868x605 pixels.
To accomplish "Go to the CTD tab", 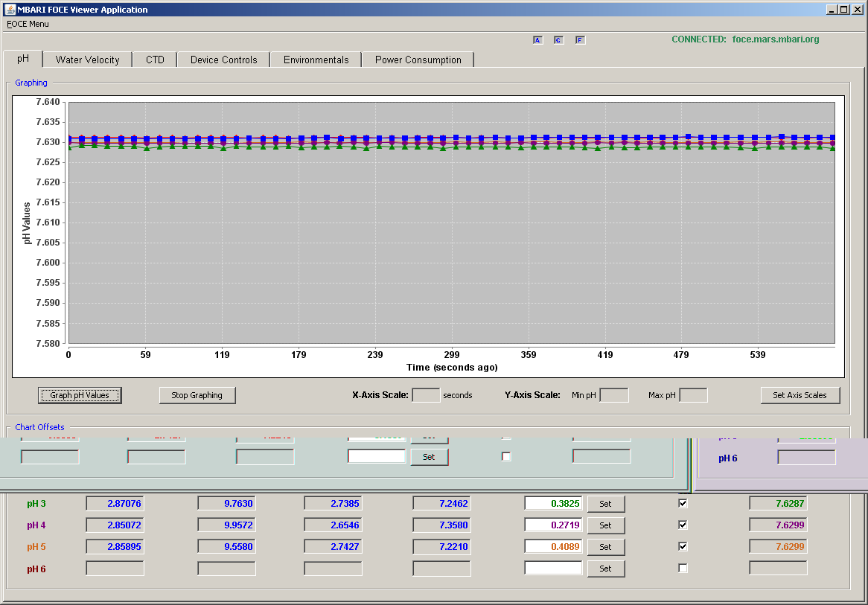I will tap(155, 60).
